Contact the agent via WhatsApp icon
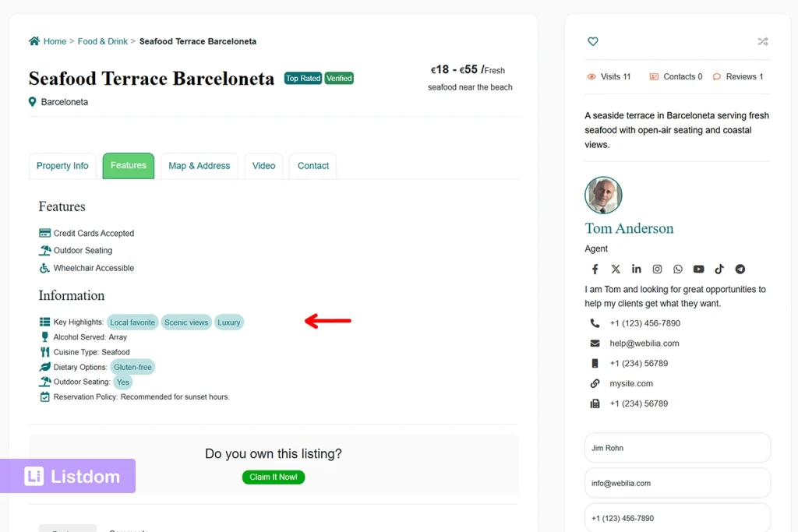This screenshot has height=532, width=798. coord(678,269)
